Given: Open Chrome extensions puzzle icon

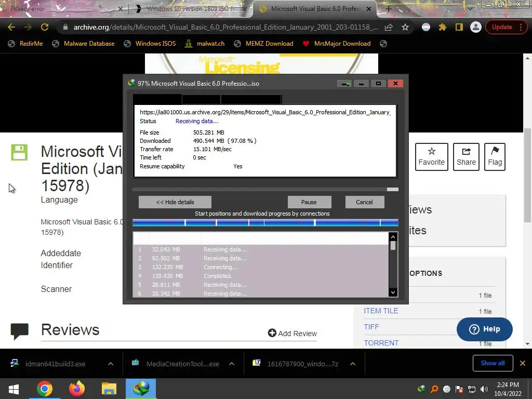Looking at the screenshot, I should coord(443,27).
